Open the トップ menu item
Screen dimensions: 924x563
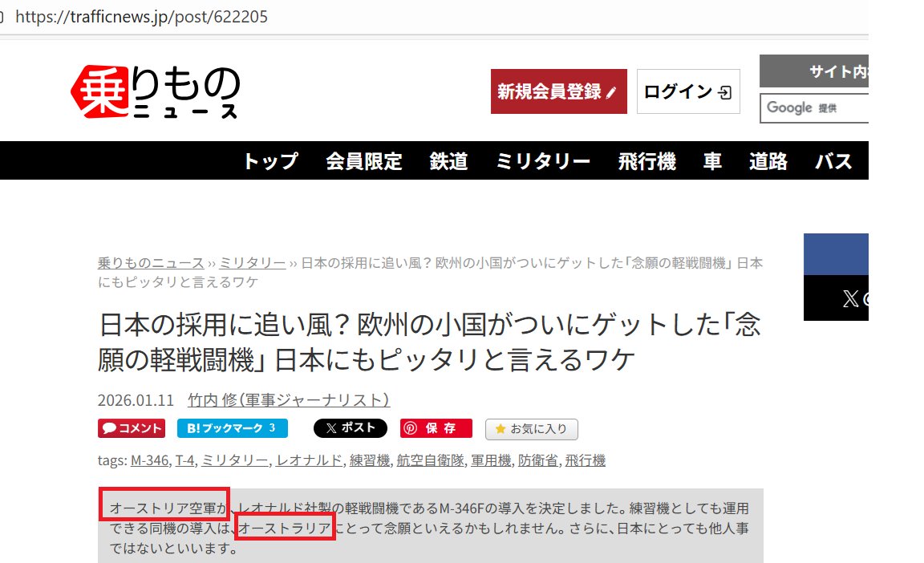(270, 160)
